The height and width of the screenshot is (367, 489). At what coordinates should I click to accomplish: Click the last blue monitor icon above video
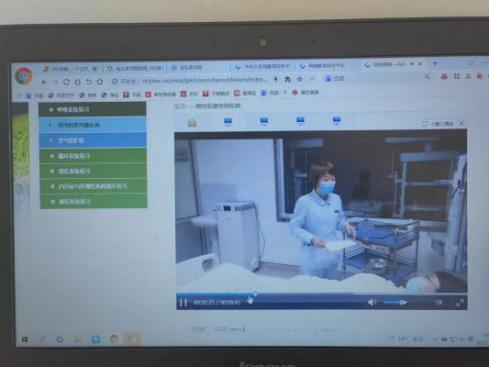pyautogui.click(x=336, y=120)
